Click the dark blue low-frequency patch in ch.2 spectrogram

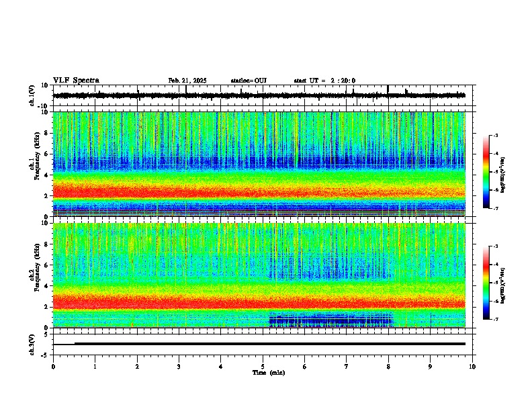pyautogui.click(x=330, y=320)
